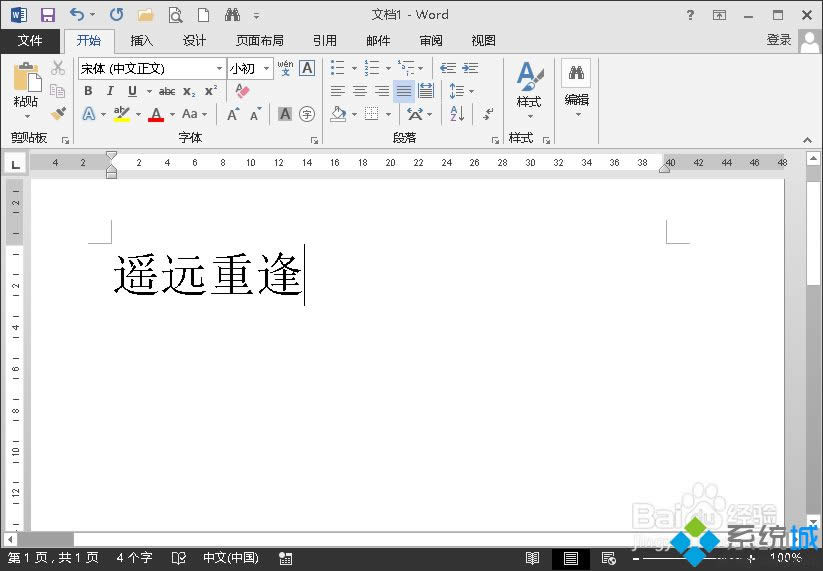Click the Undo arrow icon
Screen dimensions: 823x571
coord(77,15)
